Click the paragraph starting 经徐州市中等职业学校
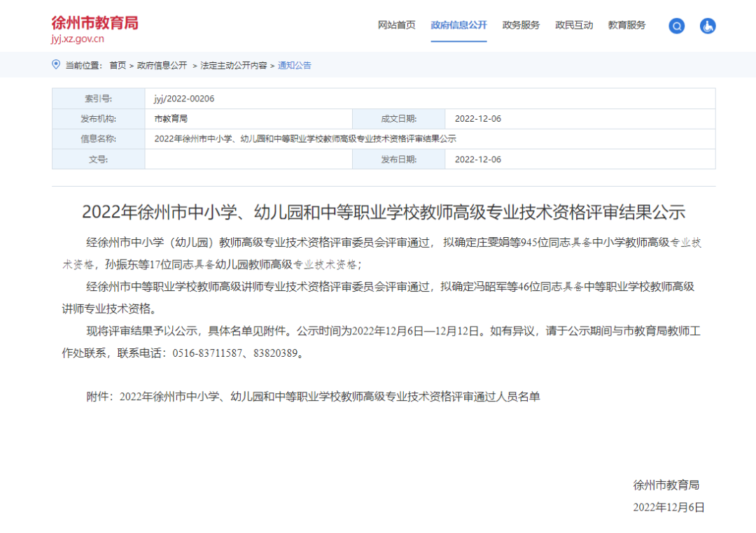The height and width of the screenshot is (533, 756). 378,298
